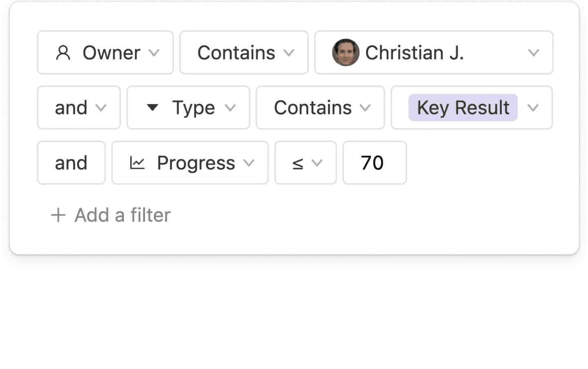Open the Key Result value dropdown
Image resolution: width=588 pixels, height=369 pixels.
[x=534, y=108]
